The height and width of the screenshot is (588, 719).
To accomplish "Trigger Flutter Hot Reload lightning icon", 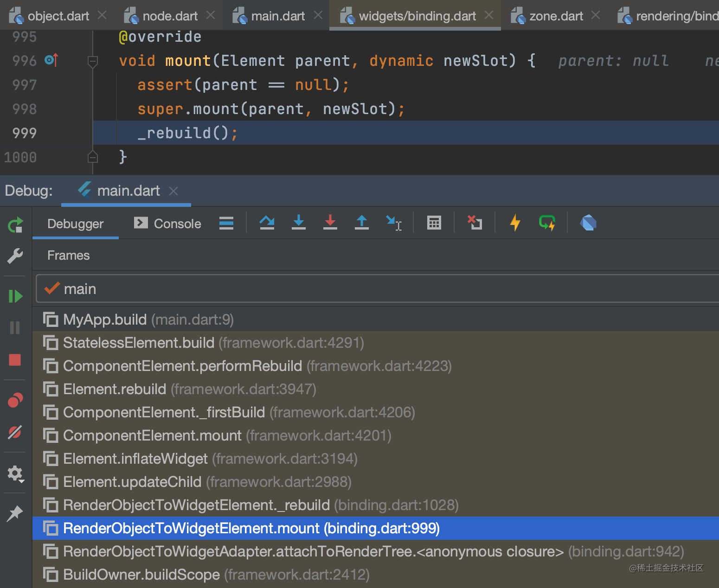I will 515,223.
